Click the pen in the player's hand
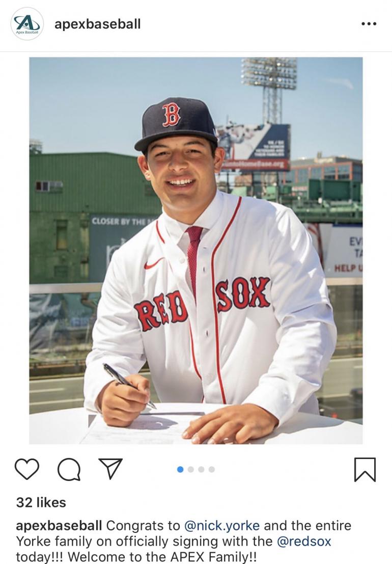The width and height of the screenshot is (392, 564). click(x=128, y=384)
